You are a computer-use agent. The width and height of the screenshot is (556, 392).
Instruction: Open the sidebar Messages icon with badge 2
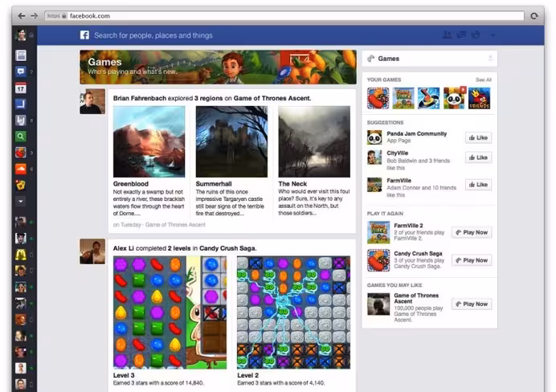(21, 71)
